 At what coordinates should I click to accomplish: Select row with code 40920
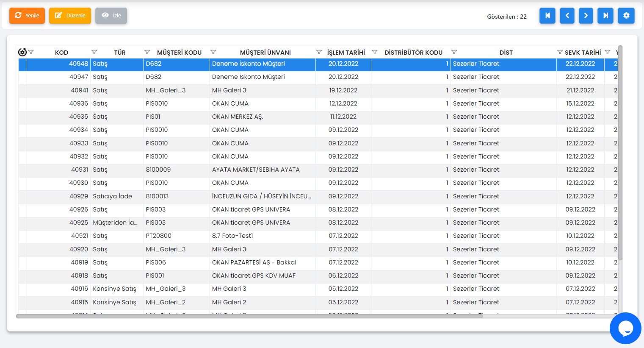318,249
